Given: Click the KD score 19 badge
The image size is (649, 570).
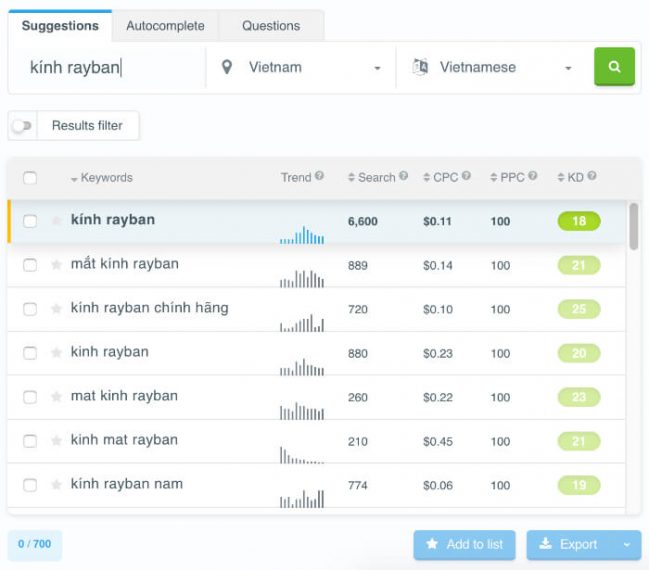Looking at the screenshot, I should coord(579,485).
